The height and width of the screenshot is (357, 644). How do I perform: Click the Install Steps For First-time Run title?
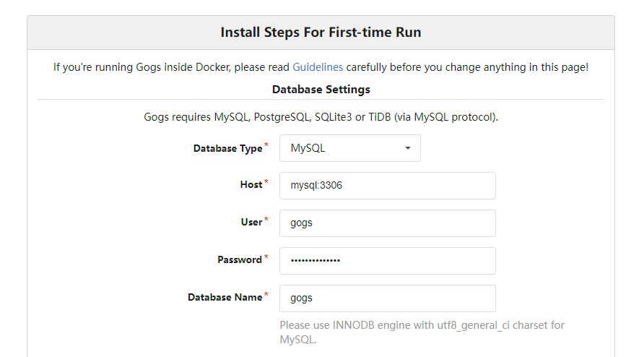(x=321, y=32)
